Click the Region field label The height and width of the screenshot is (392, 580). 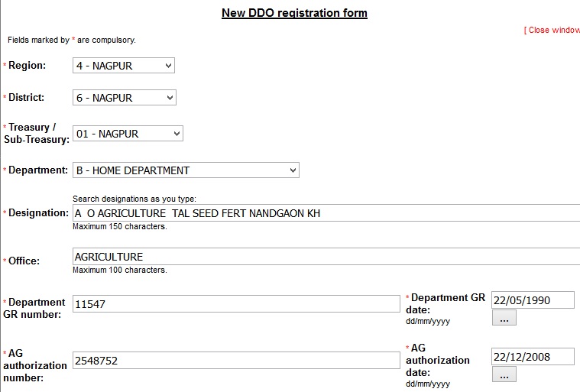(x=27, y=66)
